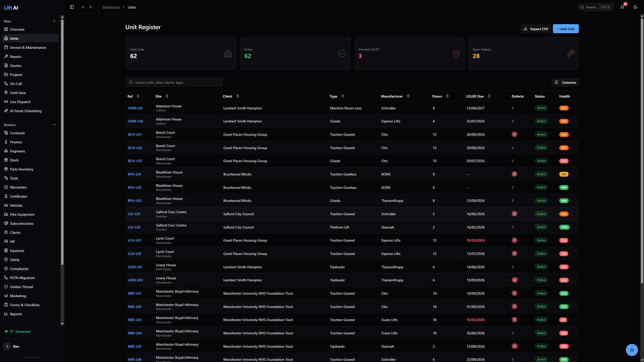This screenshot has height=362, width=644.
Task: Open the global Search box
Action: coord(595,7)
